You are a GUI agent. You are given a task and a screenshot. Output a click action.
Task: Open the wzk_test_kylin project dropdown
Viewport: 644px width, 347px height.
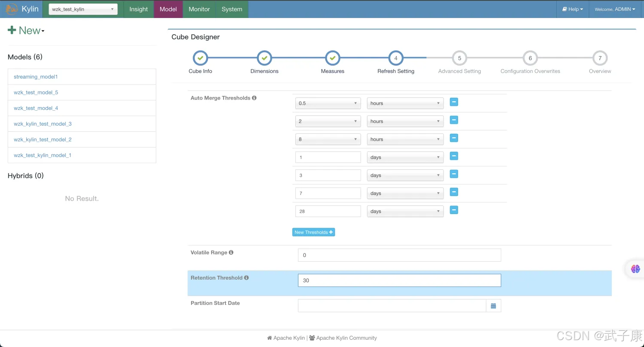[83, 9]
